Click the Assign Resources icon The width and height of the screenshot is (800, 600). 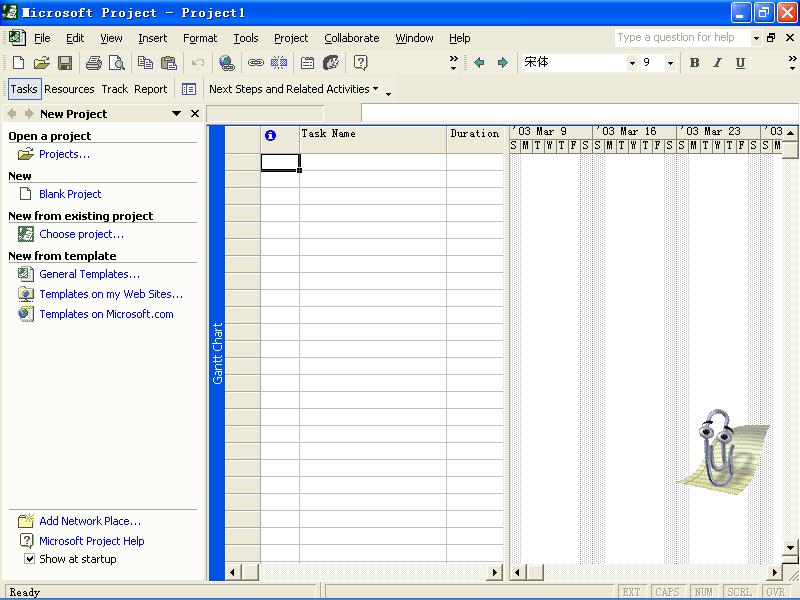(331, 63)
